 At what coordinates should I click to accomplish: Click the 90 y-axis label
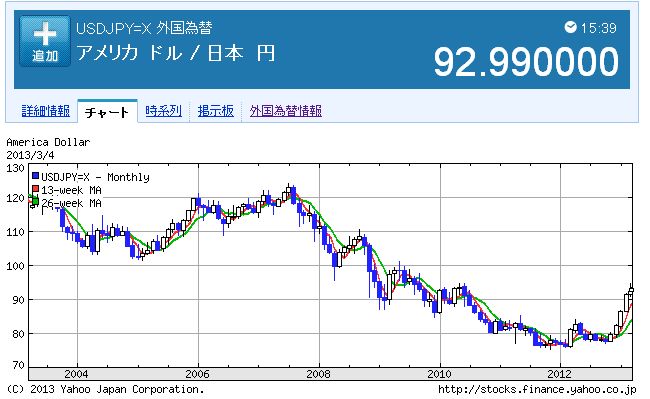pos(18,300)
